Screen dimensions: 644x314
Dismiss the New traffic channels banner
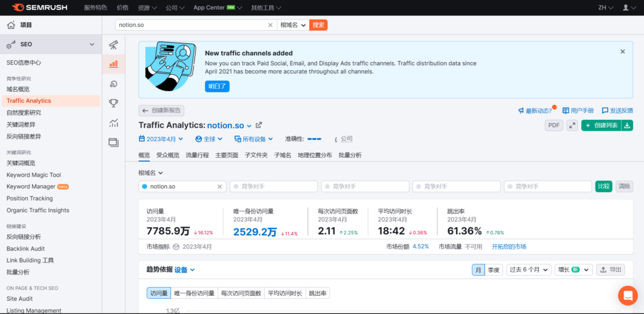point(623,51)
